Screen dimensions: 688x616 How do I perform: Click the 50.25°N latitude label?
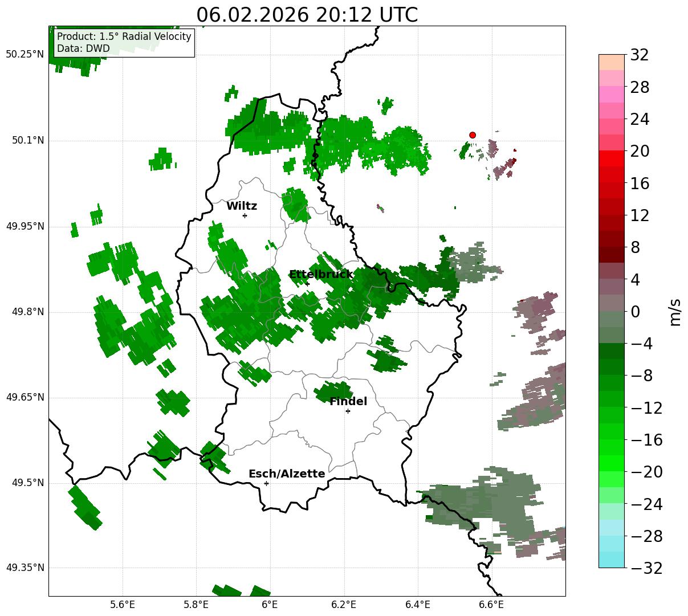pyautogui.click(x=25, y=55)
